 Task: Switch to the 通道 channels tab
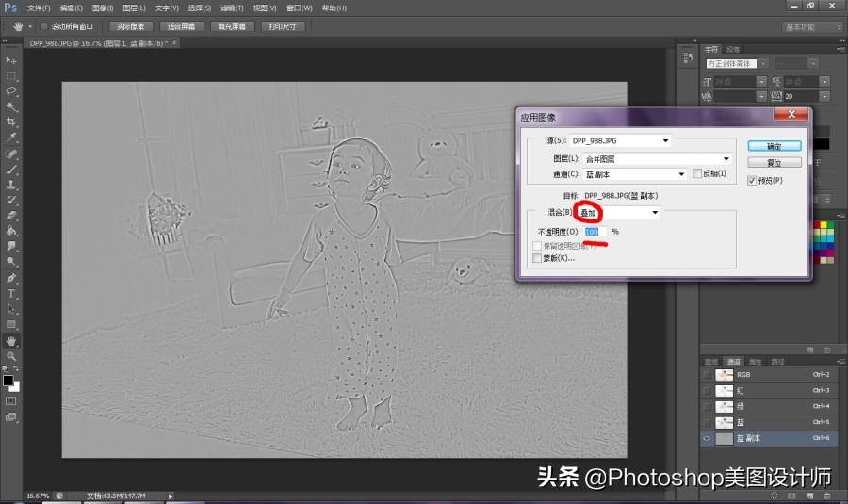pos(733,362)
